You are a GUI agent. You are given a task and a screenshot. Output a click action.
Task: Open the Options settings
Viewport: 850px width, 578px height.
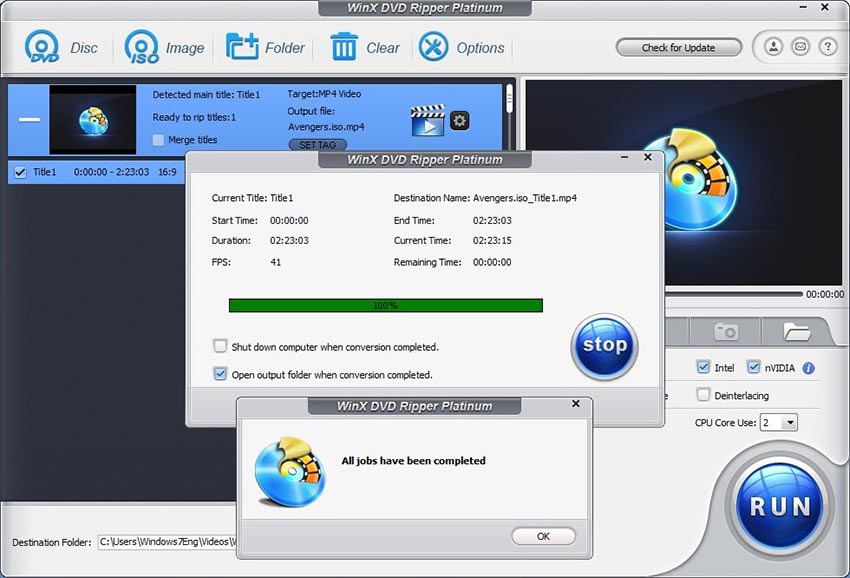pos(461,47)
